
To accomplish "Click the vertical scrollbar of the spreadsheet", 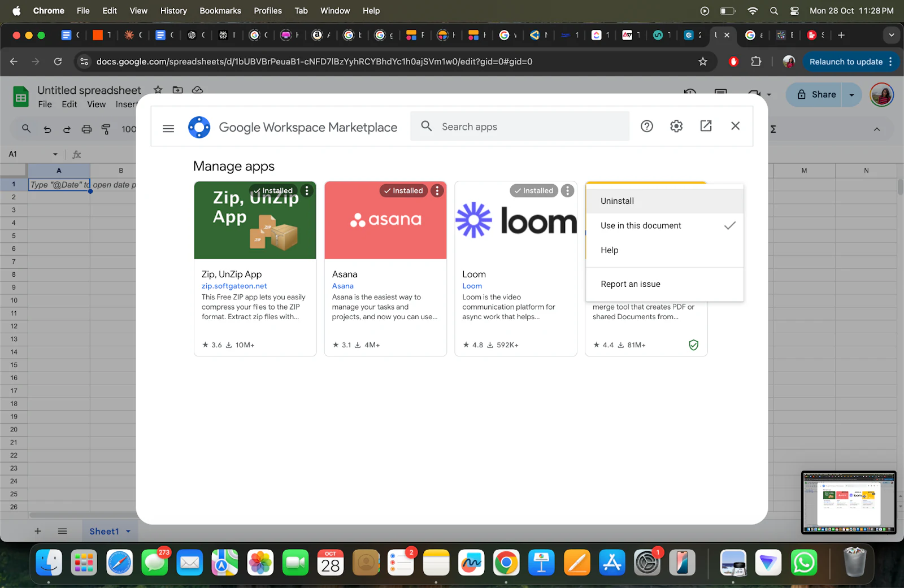I will click(x=899, y=186).
